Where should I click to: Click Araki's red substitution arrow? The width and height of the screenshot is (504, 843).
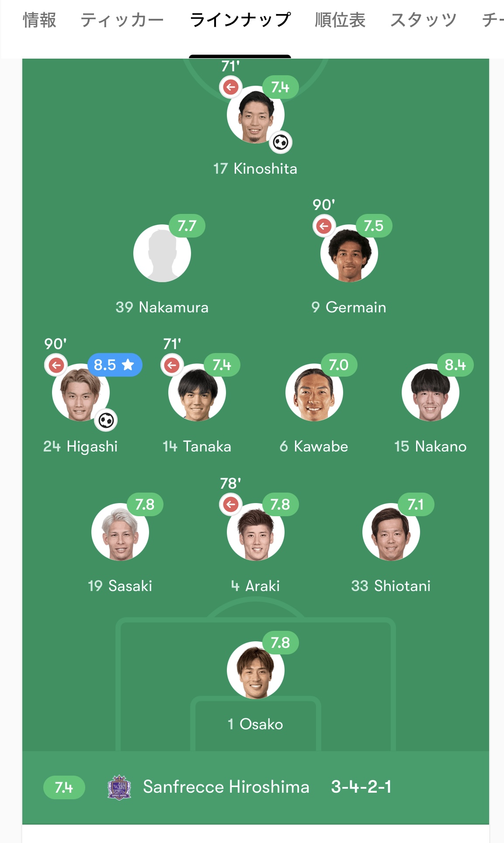[231, 504]
